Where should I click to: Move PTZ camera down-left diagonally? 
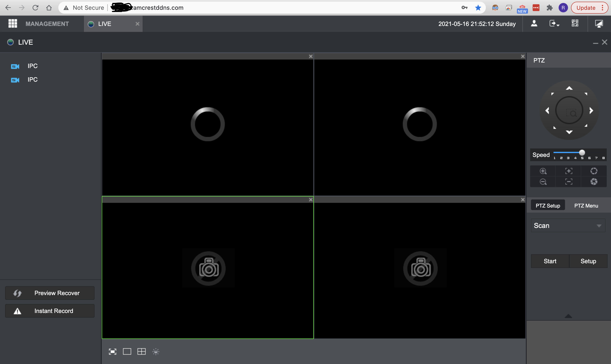pyautogui.click(x=555, y=128)
